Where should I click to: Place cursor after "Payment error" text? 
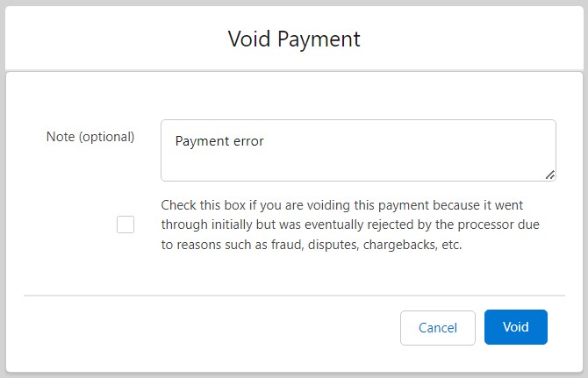(265, 141)
